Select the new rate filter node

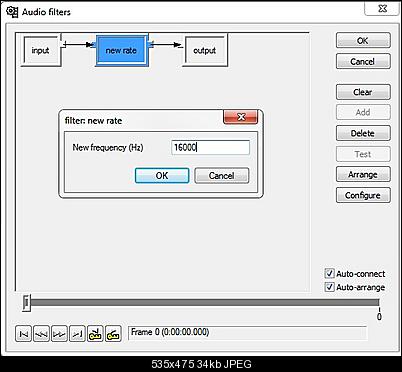point(121,50)
